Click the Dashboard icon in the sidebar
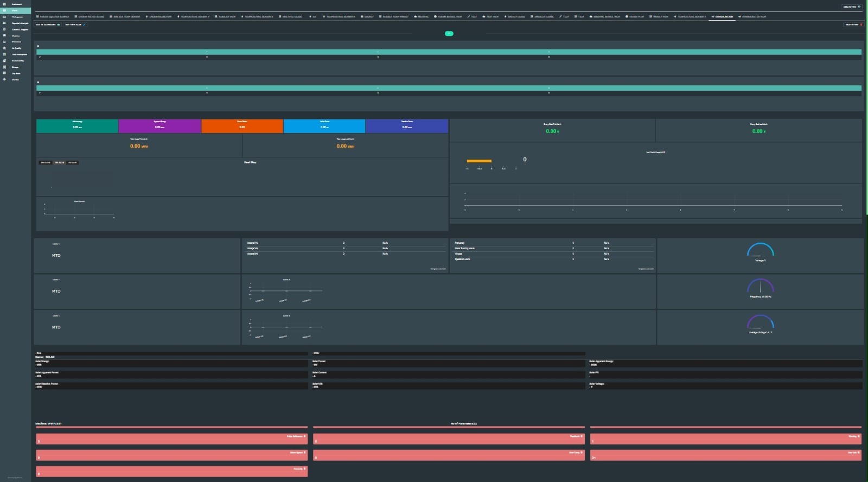The height and width of the screenshot is (482, 868). click(4, 4)
